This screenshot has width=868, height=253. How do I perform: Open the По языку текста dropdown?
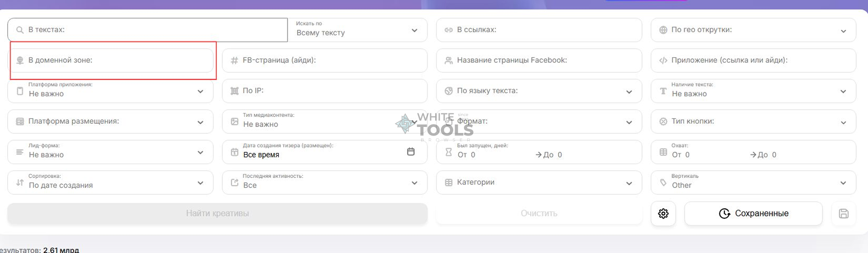point(539,91)
